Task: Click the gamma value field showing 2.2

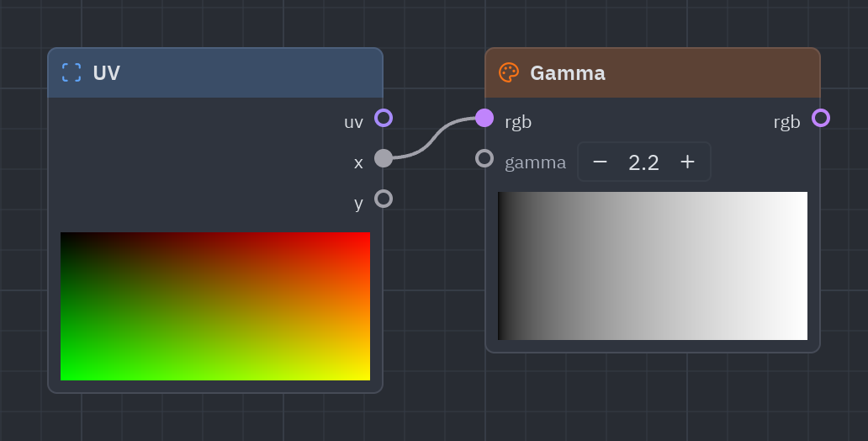Action: 643,162
